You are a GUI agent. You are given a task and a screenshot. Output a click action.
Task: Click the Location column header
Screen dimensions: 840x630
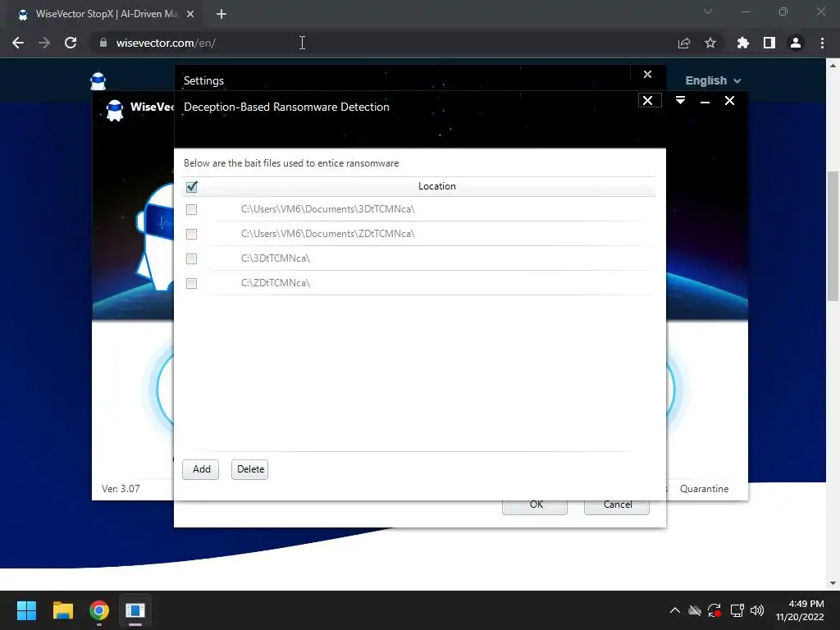click(437, 186)
